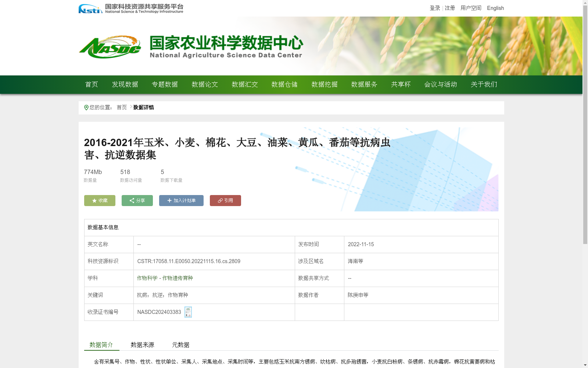Click the author cell 陈庚申等
Viewport: 588px width, 368px height.
358,295
